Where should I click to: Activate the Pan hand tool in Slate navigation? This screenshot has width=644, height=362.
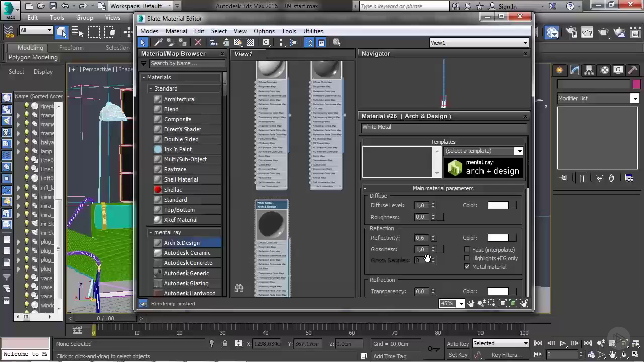pos(471,303)
